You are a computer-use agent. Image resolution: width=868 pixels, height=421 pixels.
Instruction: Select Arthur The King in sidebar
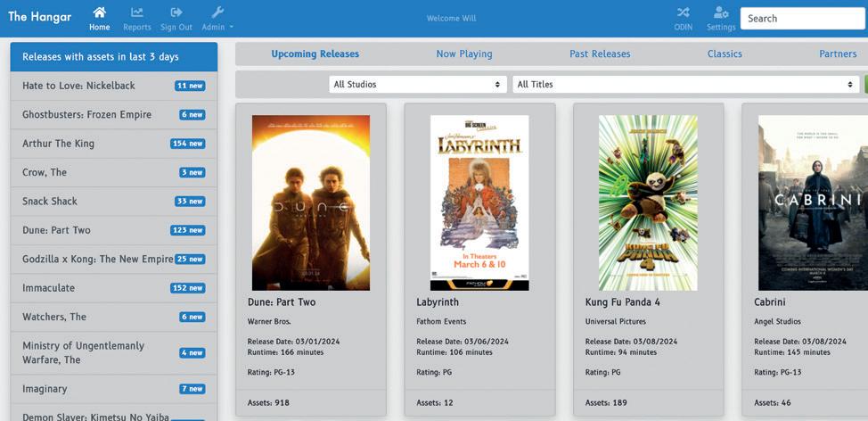[113, 144]
